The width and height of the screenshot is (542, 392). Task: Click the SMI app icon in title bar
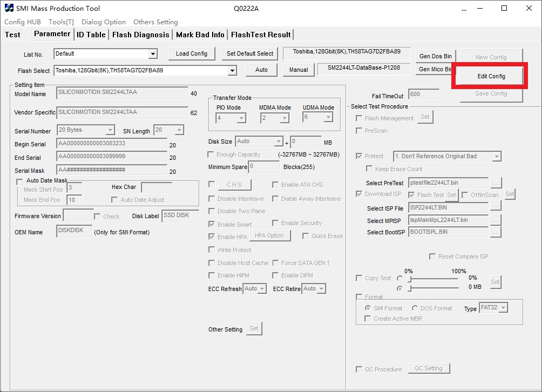(9, 9)
